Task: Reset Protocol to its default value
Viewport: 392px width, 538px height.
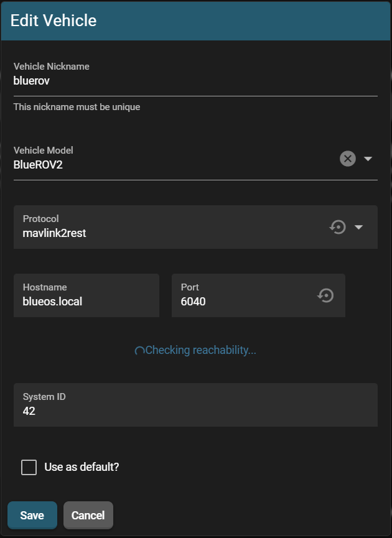Action: 337,227
